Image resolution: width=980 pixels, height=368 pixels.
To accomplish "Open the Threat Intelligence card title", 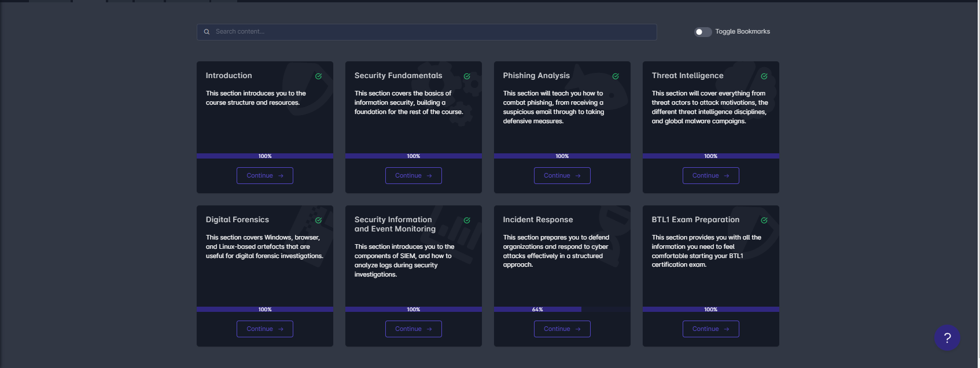I will (688, 76).
